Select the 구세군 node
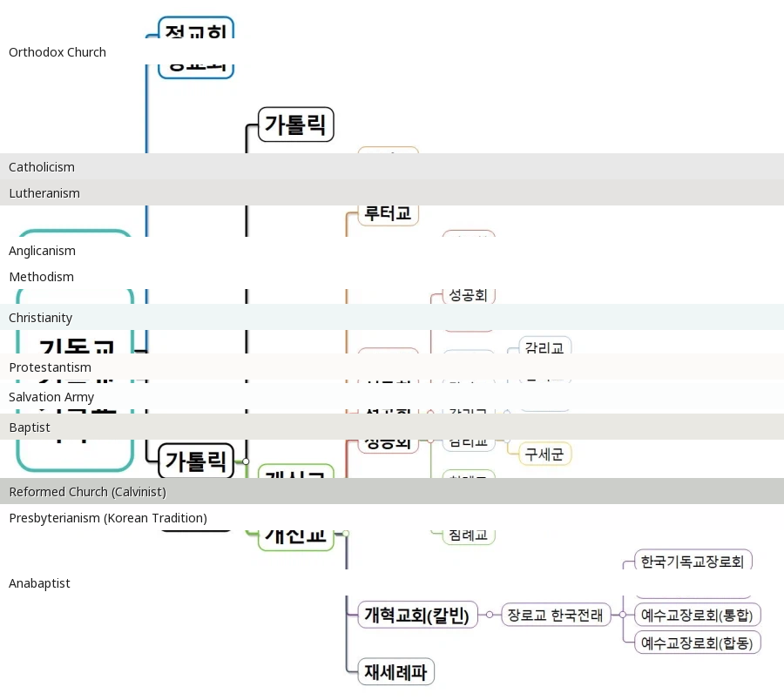Viewport: 784px width, 700px height. click(x=546, y=454)
